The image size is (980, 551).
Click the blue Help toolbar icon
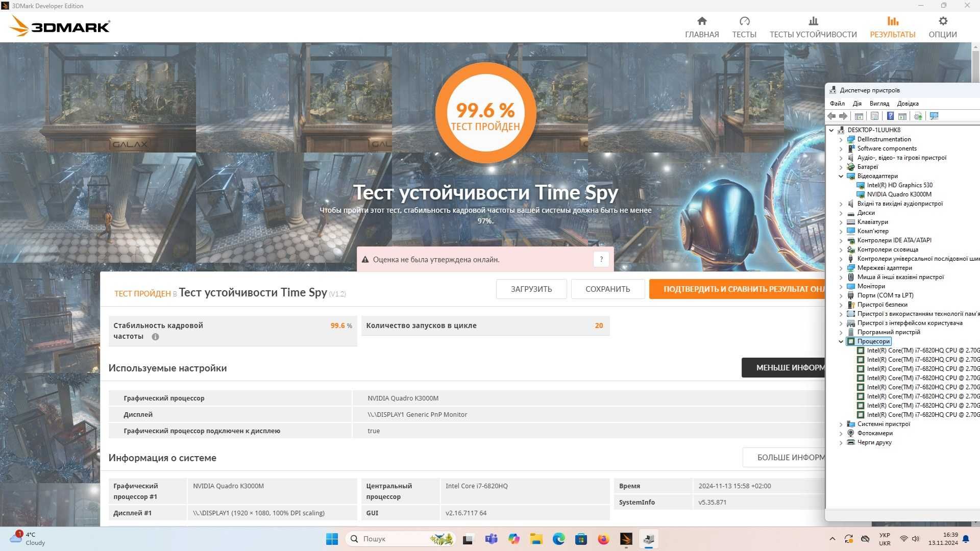890,116
